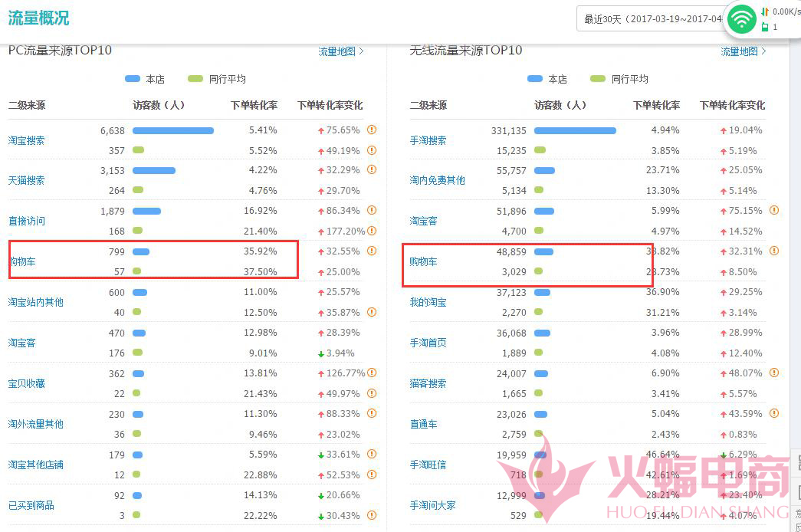This screenshot has height=532, width=801.
Task: Click the warning icon beside 49.97%
Action: coord(372,393)
